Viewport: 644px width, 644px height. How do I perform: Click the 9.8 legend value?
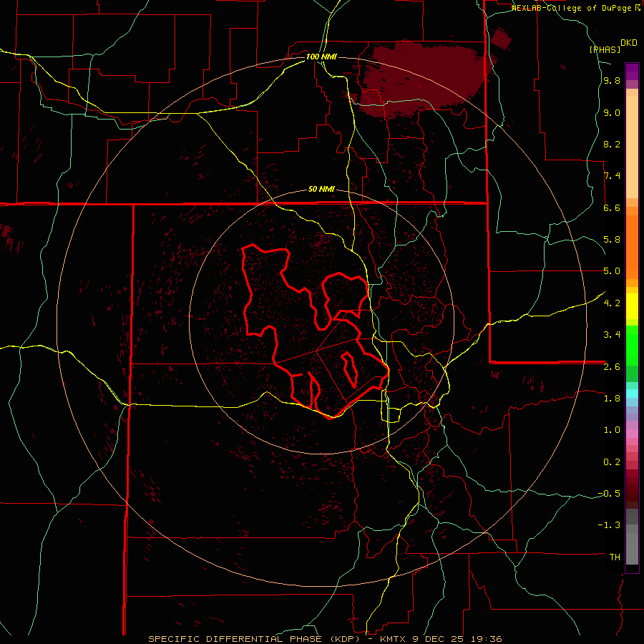click(x=612, y=81)
